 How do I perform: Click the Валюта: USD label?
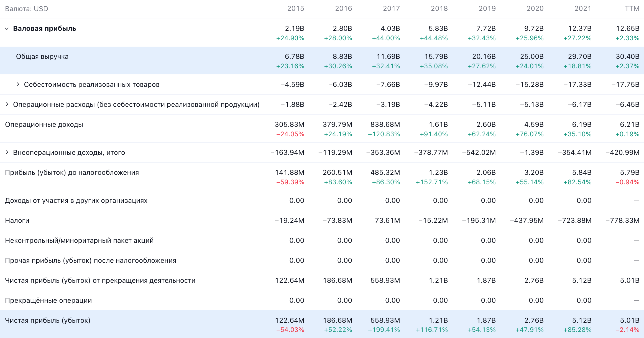click(27, 9)
